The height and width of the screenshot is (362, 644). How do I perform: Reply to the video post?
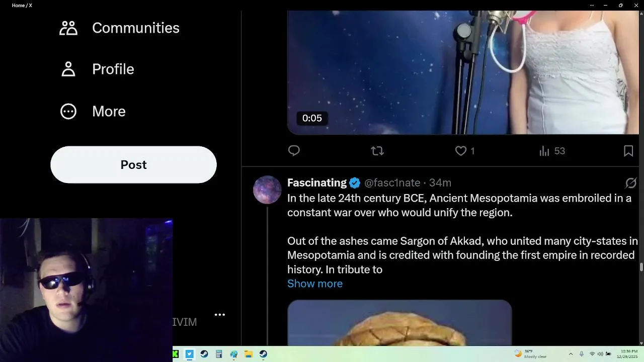pos(294,151)
